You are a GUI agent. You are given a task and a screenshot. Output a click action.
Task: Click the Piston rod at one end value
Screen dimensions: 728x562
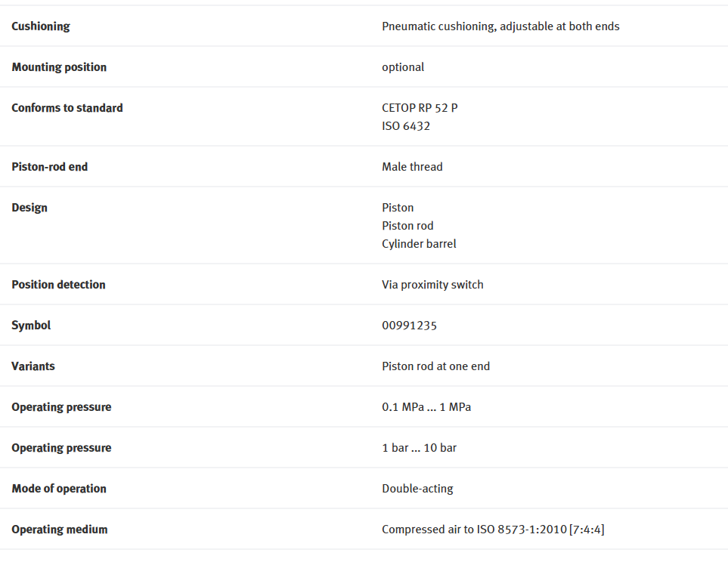pos(436,366)
